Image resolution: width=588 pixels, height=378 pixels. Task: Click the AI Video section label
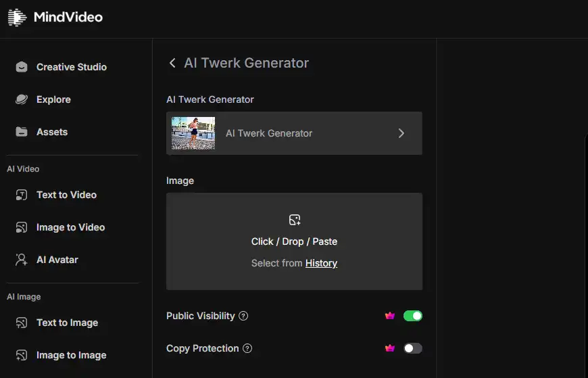coord(23,169)
